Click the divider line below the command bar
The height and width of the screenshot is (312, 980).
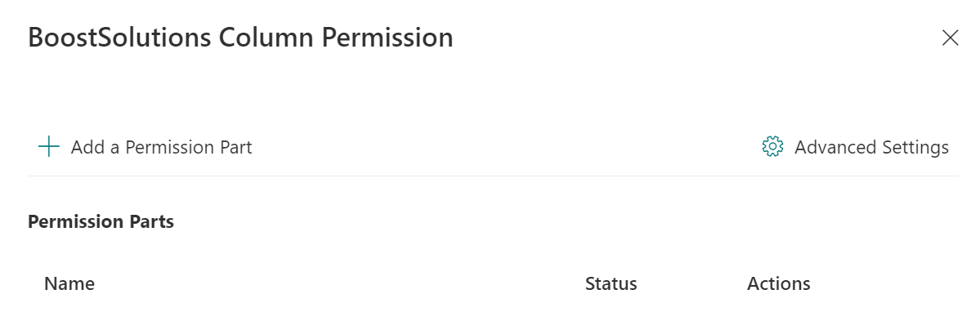494,176
